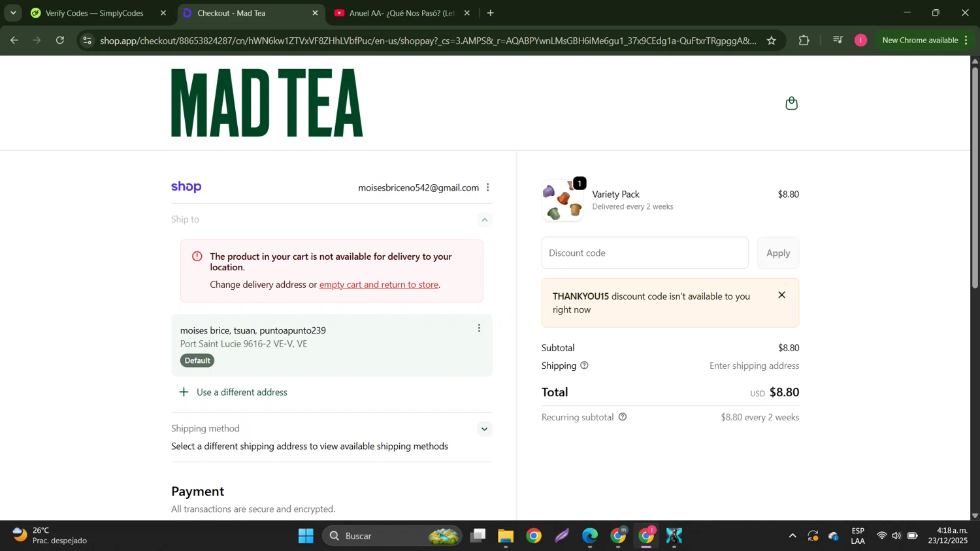Viewport: 980px width, 551px height.
Task: Open the shopping bag cart icon
Action: pyautogui.click(x=791, y=103)
